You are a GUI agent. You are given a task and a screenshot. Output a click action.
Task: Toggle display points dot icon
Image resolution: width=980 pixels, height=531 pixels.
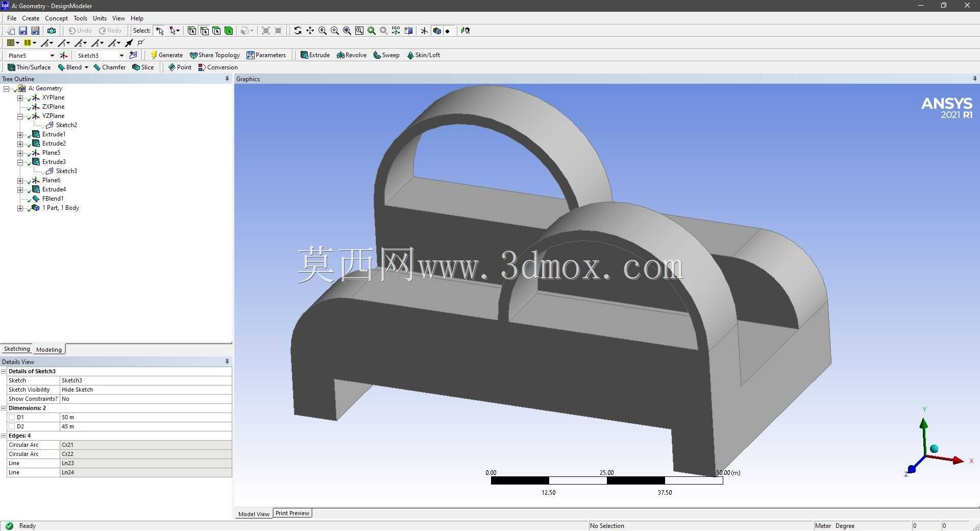click(x=448, y=31)
